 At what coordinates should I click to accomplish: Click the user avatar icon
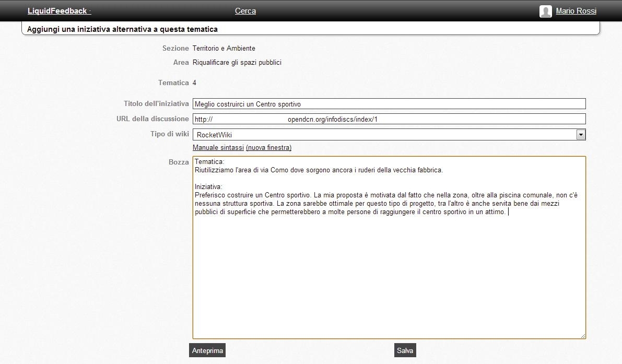coord(545,11)
